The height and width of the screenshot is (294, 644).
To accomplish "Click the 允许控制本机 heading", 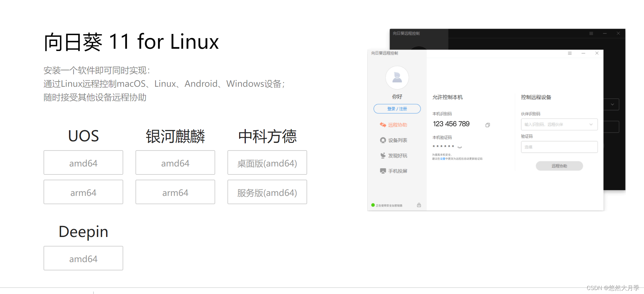I will click(x=448, y=97).
